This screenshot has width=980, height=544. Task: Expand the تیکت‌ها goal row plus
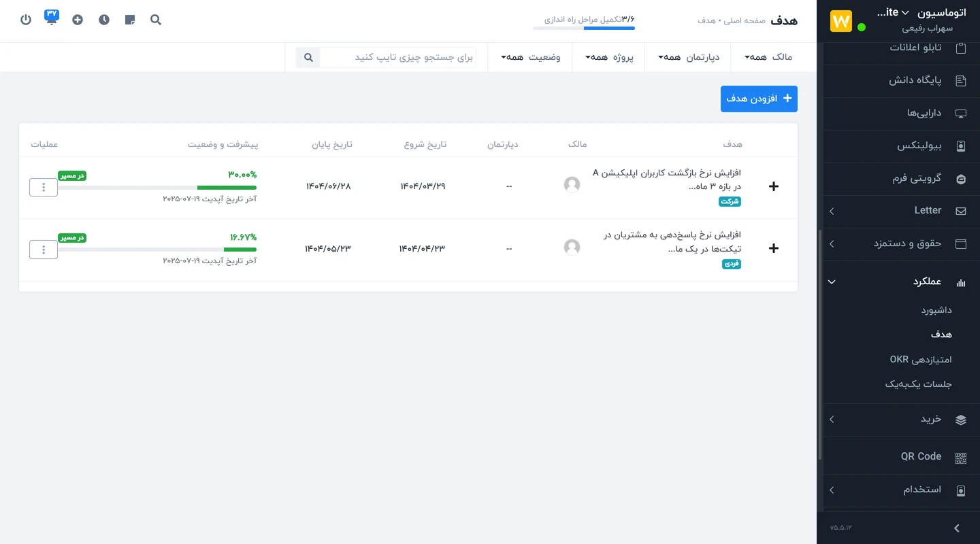[773, 248]
